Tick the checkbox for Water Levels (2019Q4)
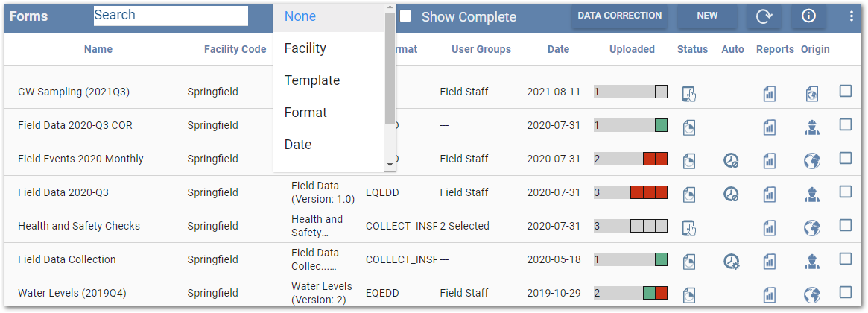The height and width of the screenshot is (313, 868). (846, 292)
